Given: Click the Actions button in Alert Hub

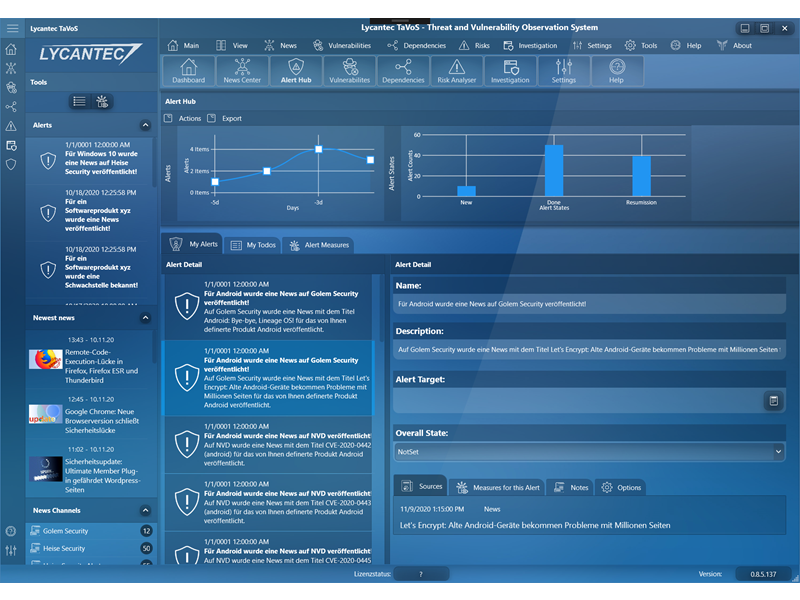Looking at the screenshot, I should pyautogui.click(x=183, y=118).
